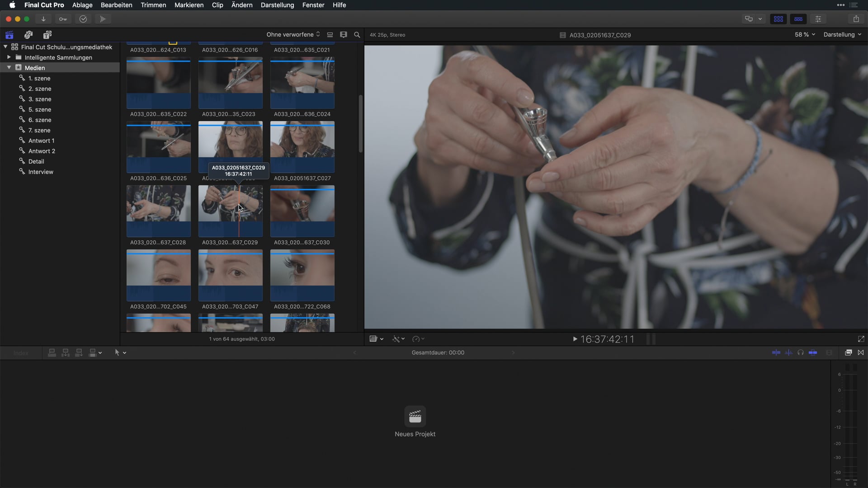Open the Markieren menu
This screenshot has width=868, height=488.
tap(189, 5)
